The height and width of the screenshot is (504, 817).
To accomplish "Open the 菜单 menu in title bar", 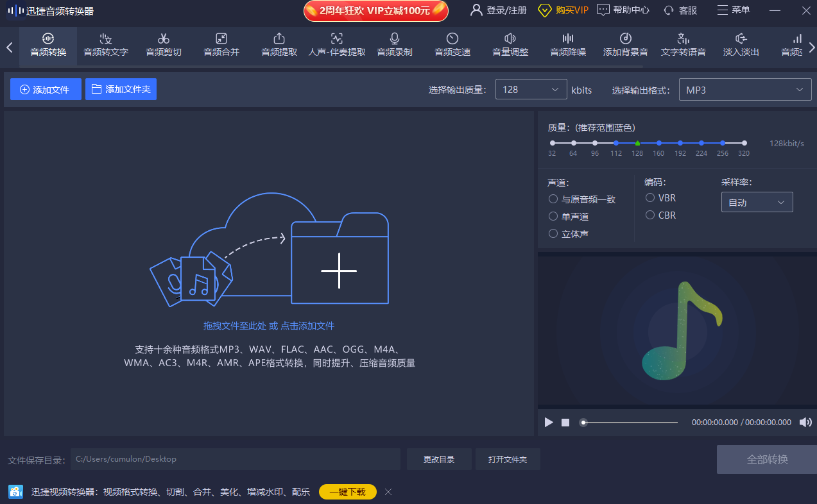I will 733,10.
